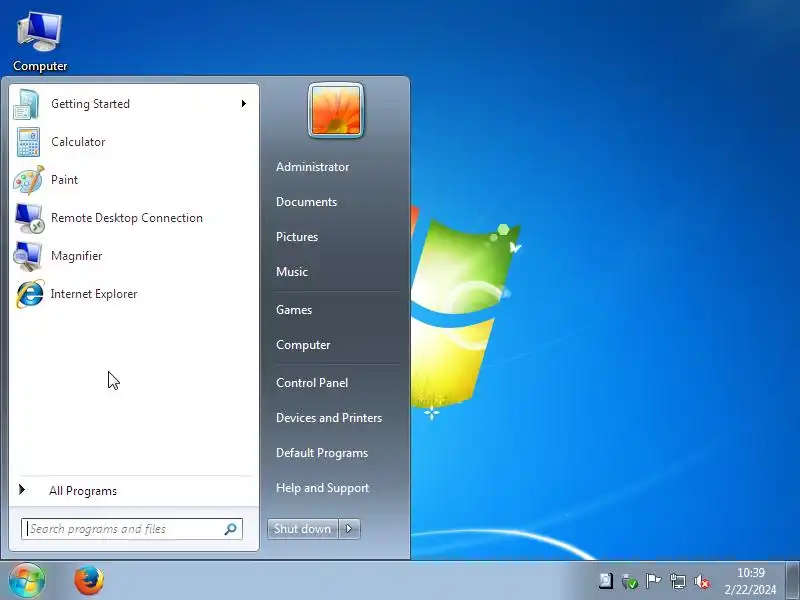Viewport: 800px width, 600px height.
Task: Open Games folder
Action: click(x=294, y=310)
